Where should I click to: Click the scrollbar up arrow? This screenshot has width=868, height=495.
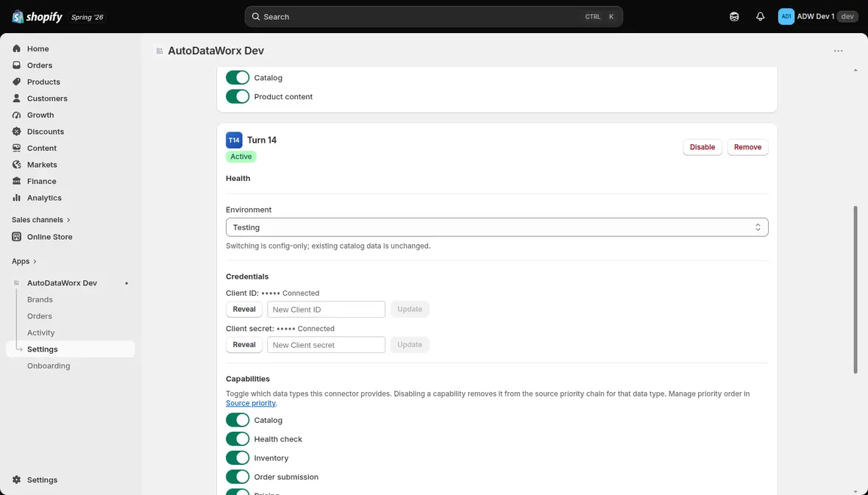pyautogui.click(x=855, y=71)
